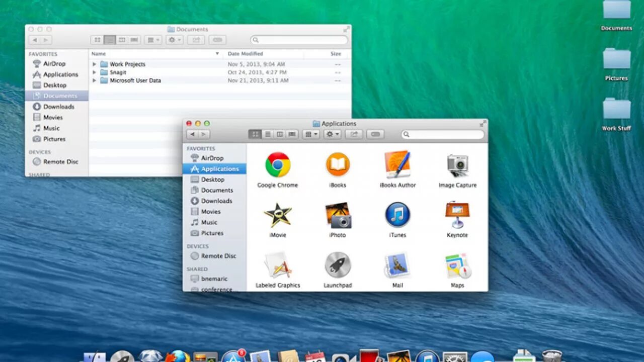Viewport: 644px width, 362px height.
Task: Select the Work Projects folder row
Action: pyautogui.click(x=220, y=64)
